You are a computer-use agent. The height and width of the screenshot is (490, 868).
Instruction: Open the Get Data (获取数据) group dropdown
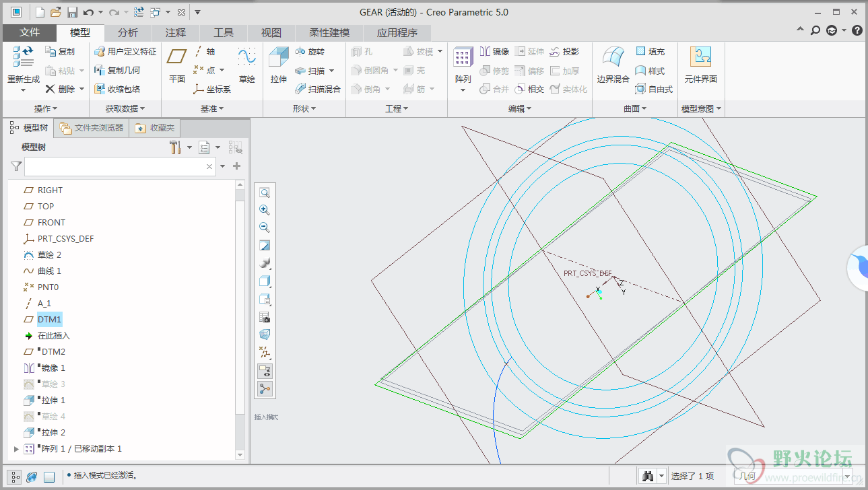coord(125,108)
